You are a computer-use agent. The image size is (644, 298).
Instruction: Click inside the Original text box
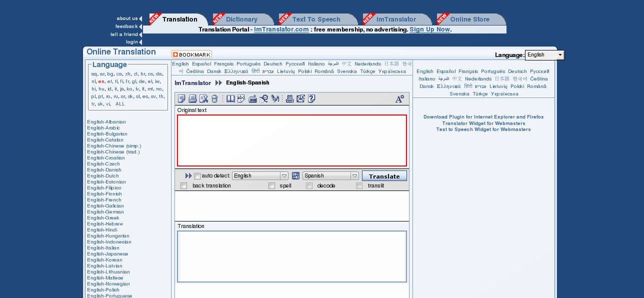coord(291,140)
